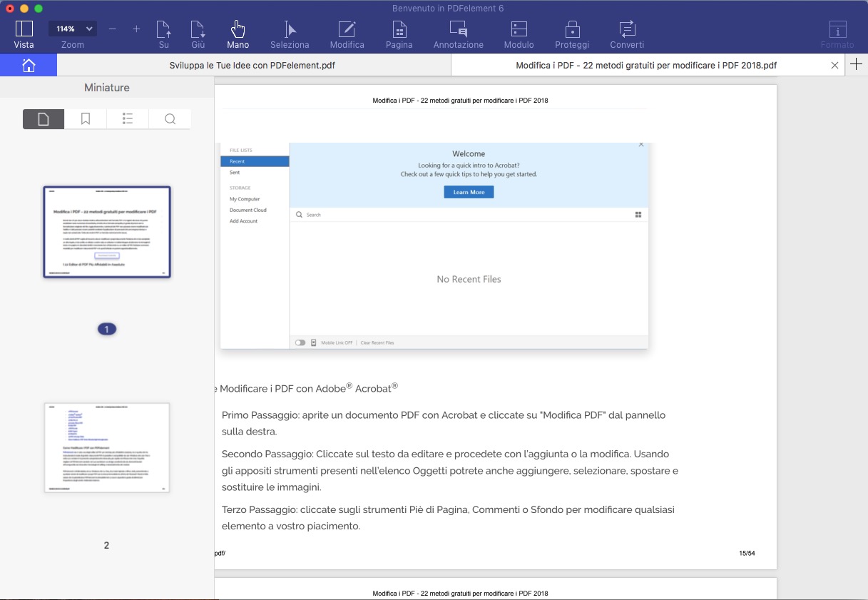Select the page 2 thumbnail
This screenshot has width=868, height=600.
(x=107, y=447)
